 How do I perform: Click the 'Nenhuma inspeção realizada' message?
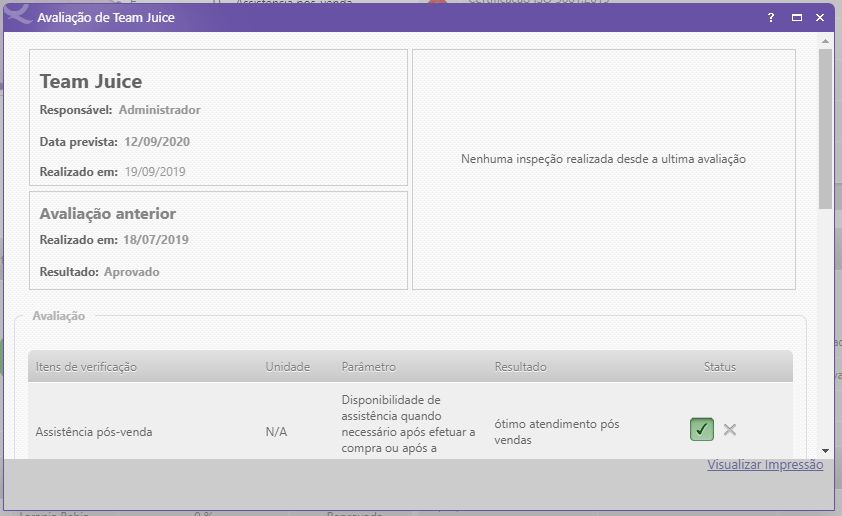603,159
